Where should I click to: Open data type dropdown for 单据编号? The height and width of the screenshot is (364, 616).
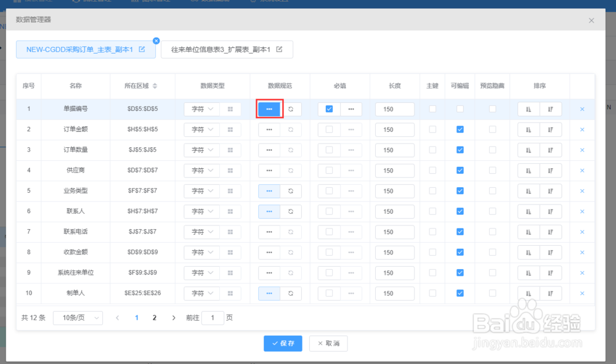pyautogui.click(x=202, y=109)
